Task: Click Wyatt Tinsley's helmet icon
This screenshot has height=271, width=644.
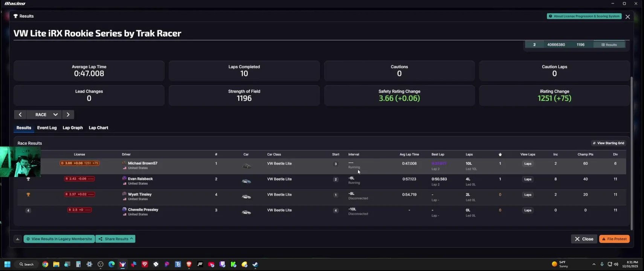Action: click(x=124, y=194)
